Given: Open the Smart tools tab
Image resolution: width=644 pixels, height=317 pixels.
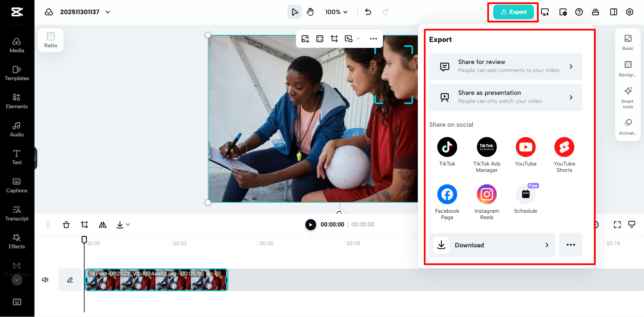Looking at the screenshot, I should 628,98.
